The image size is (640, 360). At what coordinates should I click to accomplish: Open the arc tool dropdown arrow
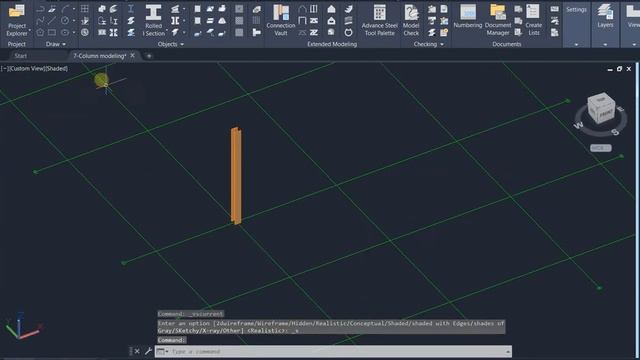[x=73, y=9]
